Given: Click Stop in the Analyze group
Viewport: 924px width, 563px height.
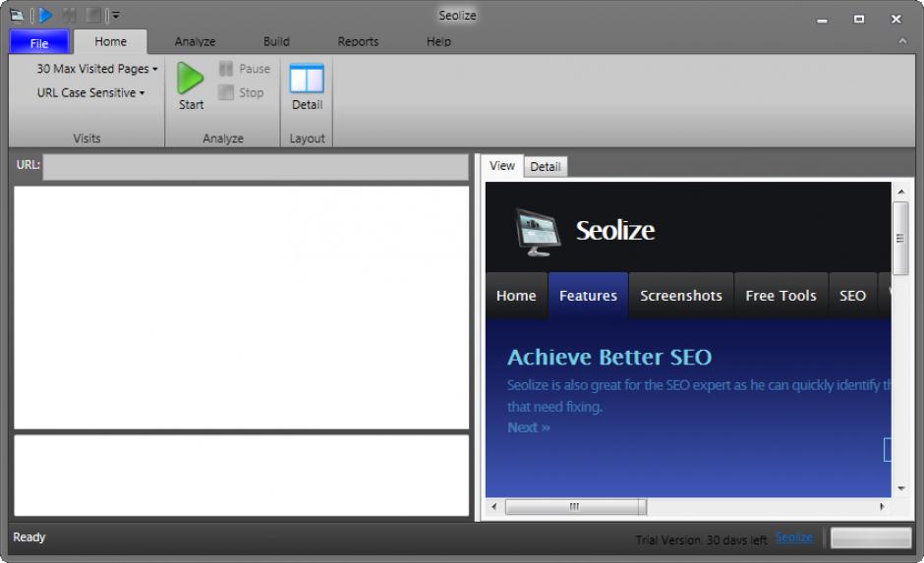Looking at the screenshot, I should point(241,92).
